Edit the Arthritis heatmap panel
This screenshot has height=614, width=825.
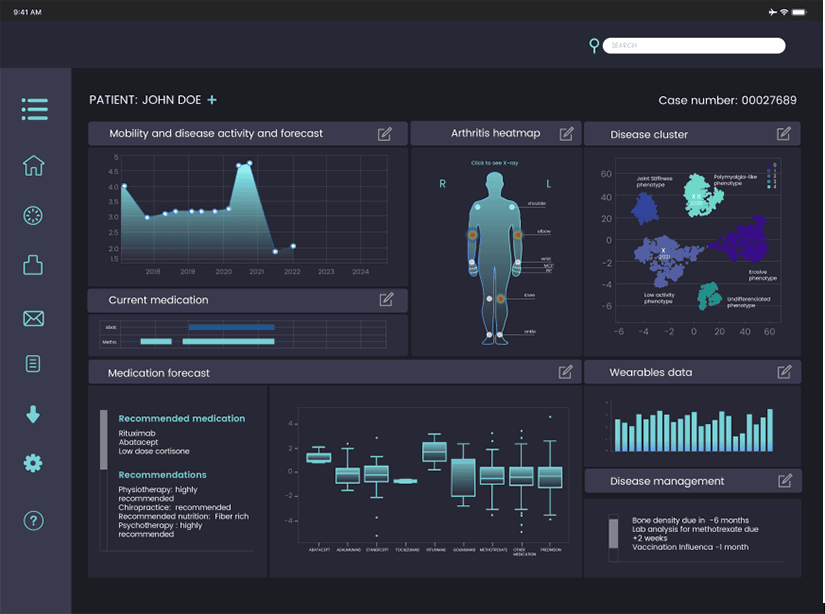[566, 134]
